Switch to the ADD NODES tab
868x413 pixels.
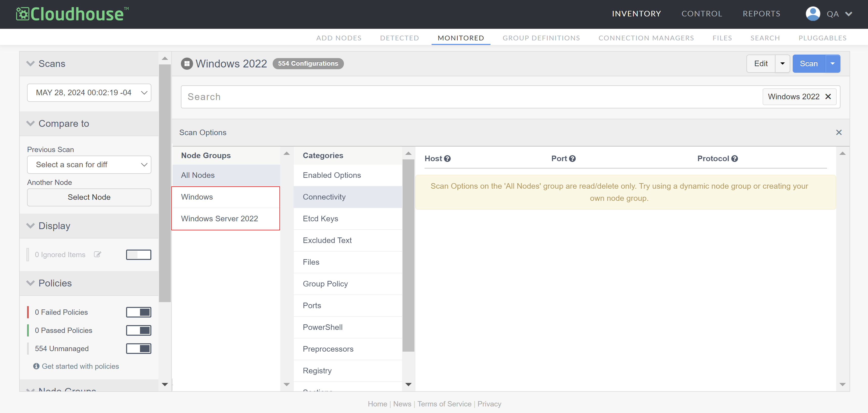tap(339, 38)
